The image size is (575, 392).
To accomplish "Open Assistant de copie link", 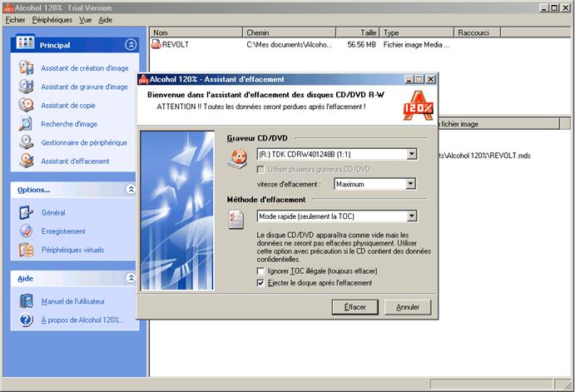I will (x=68, y=106).
